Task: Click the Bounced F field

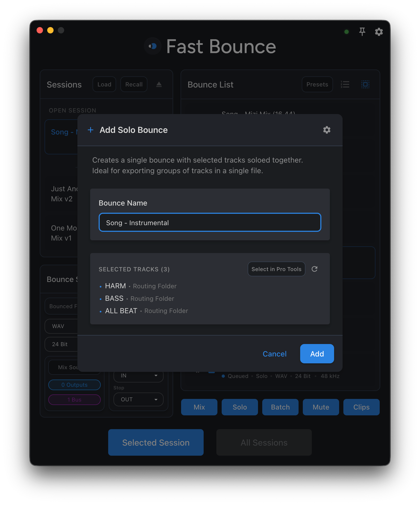Action: (x=61, y=306)
